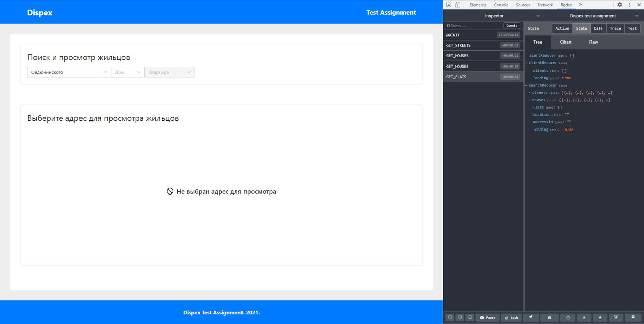The image size is (644, 324).
Task: Lock Redux changes
Action: (x=511, y=317)
